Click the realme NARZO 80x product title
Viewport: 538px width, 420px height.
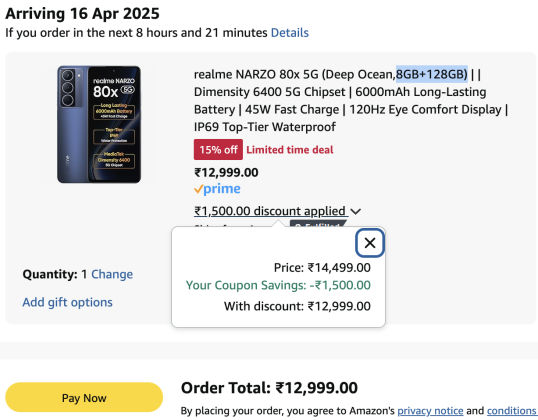351,101
